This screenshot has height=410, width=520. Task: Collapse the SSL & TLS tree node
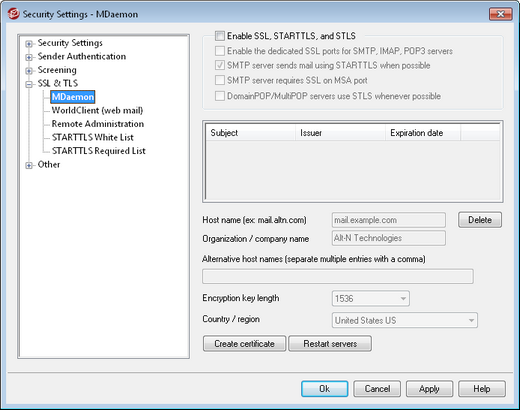[29, 84]
